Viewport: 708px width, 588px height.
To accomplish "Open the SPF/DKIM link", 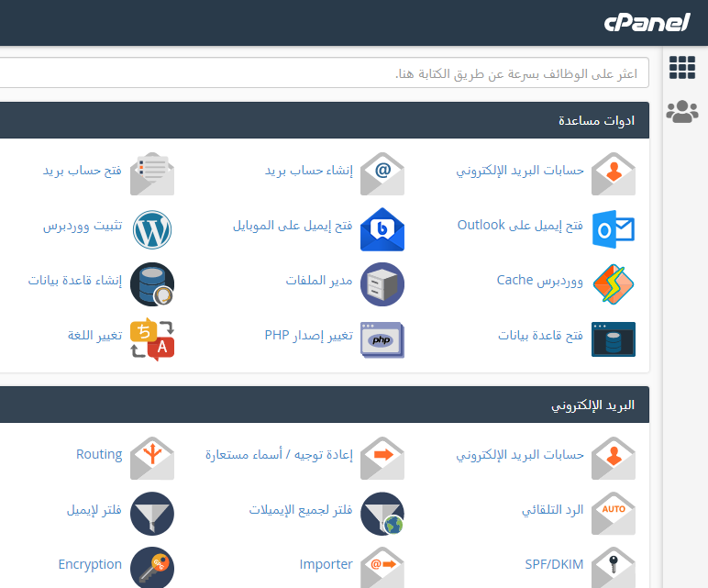I will [554, 564].
